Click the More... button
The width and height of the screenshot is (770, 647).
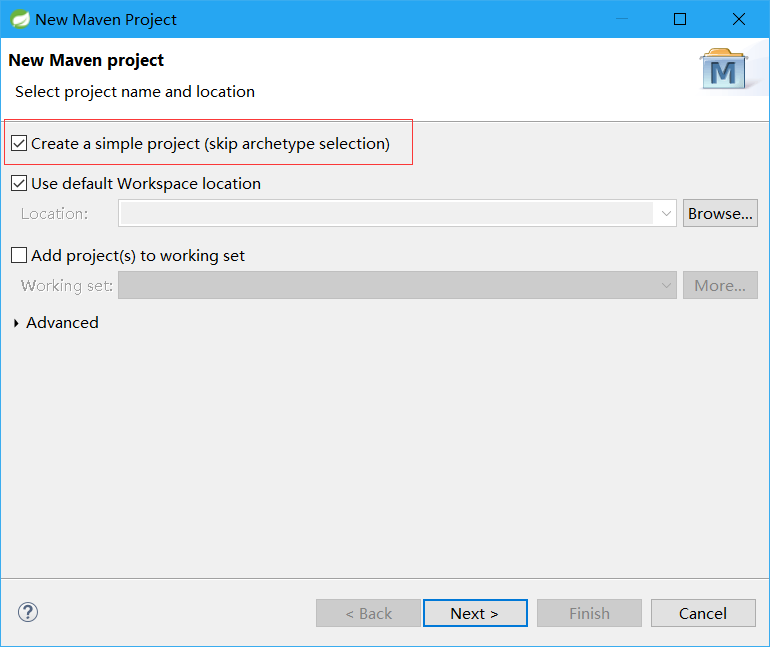tap(720, 285)
